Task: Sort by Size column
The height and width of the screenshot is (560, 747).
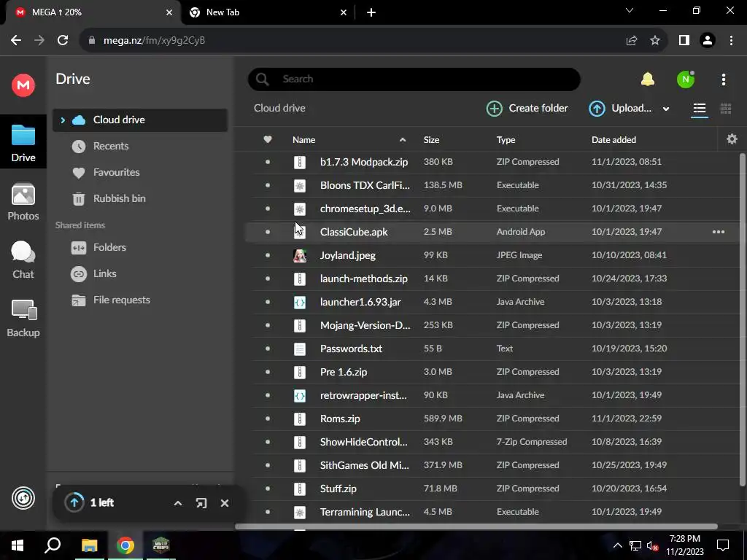Action: point(431,139)
